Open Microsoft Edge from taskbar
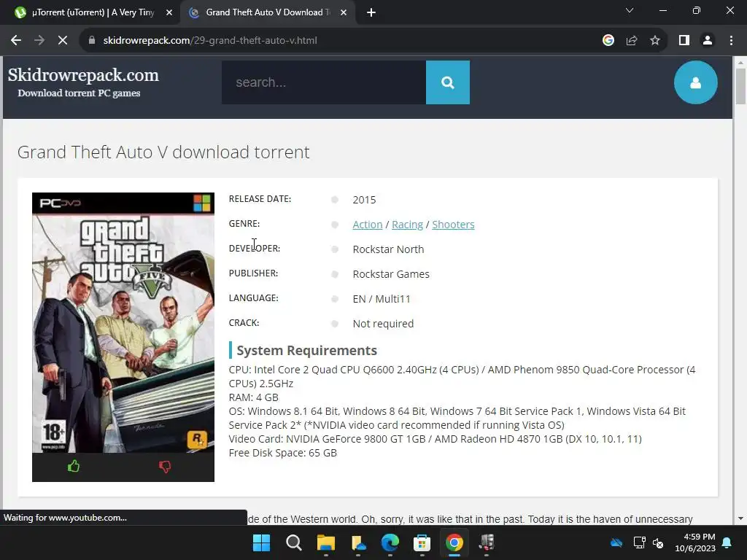This screenshot has width=747, height=560. (390, 542)
